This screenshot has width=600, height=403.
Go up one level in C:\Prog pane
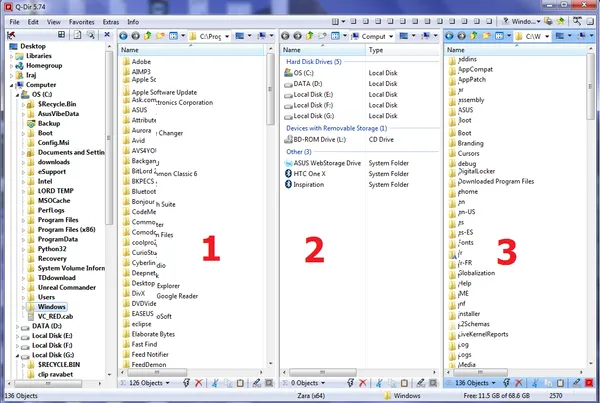tap(148, 36)
